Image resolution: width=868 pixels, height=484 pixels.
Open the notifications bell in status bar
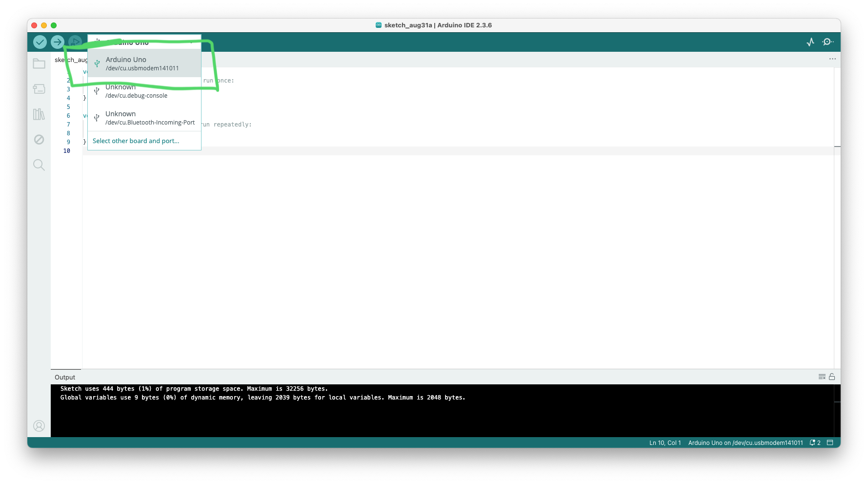tap(811, 442)
